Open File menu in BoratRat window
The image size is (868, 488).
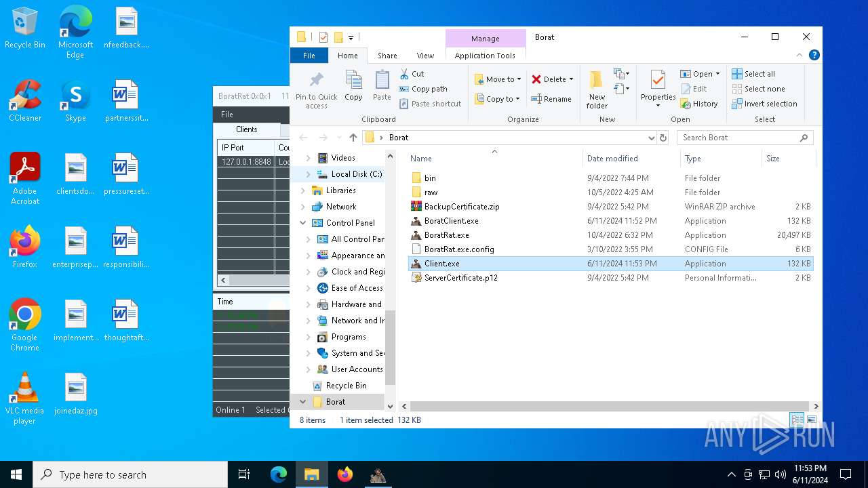click(x=227, y=115)
